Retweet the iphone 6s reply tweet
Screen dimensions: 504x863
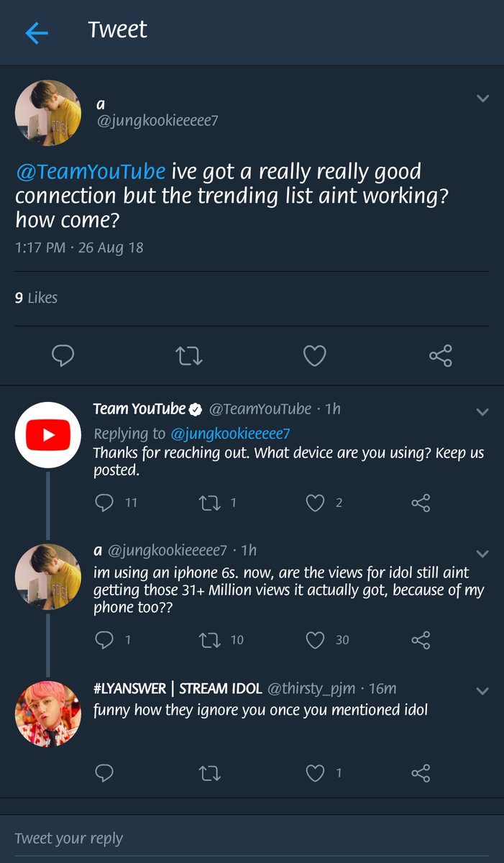209,639
